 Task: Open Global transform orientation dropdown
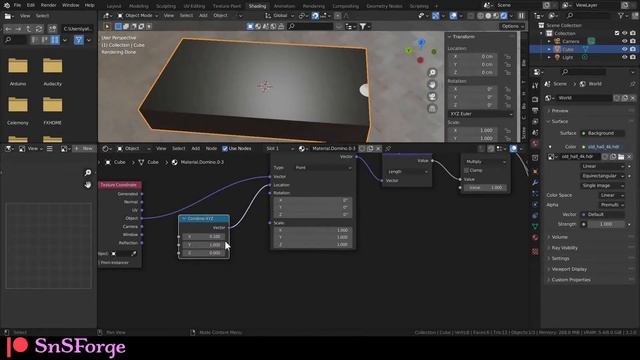pyautogui.click(x=280, y=16)
